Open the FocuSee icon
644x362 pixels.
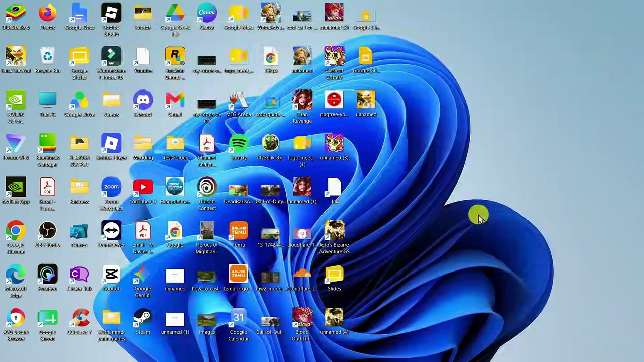tap(47, 274)
